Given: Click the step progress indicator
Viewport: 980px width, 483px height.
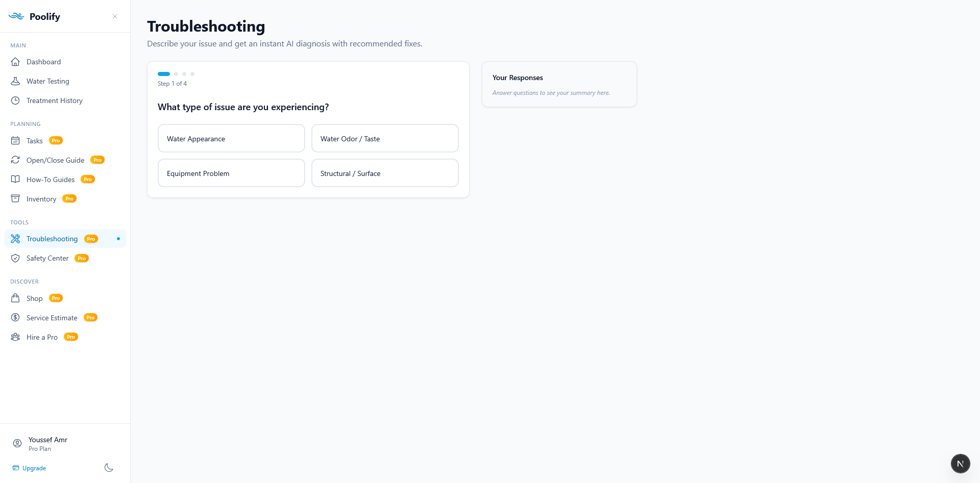Looking at the screenshot, I should pos(177,74).
